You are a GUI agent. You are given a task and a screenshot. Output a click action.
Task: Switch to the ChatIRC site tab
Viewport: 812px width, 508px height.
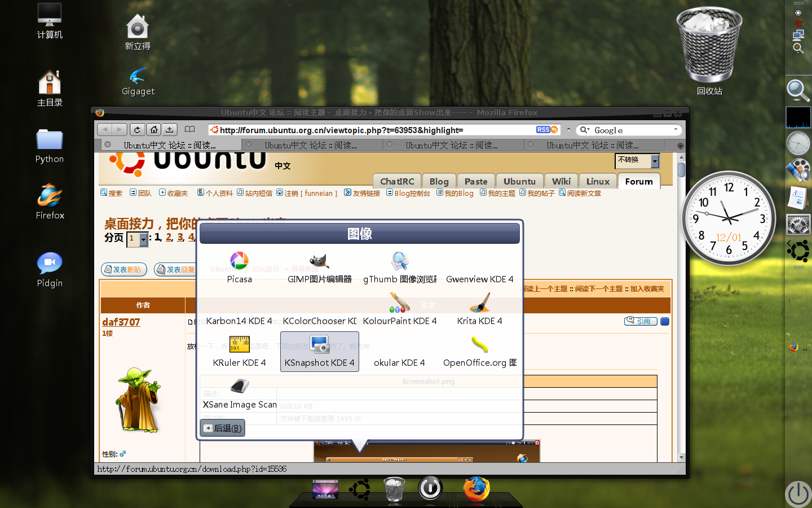click(397, 181)
